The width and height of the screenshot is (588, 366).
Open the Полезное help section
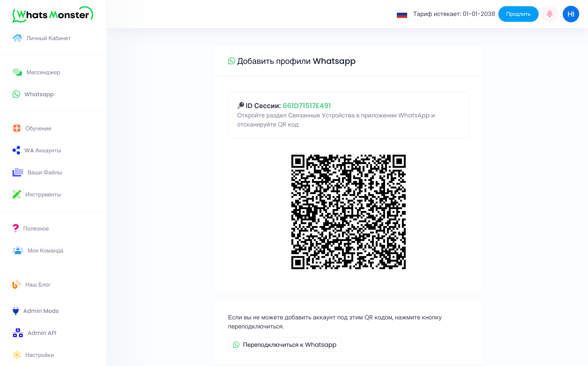click(x=36, y=229)
